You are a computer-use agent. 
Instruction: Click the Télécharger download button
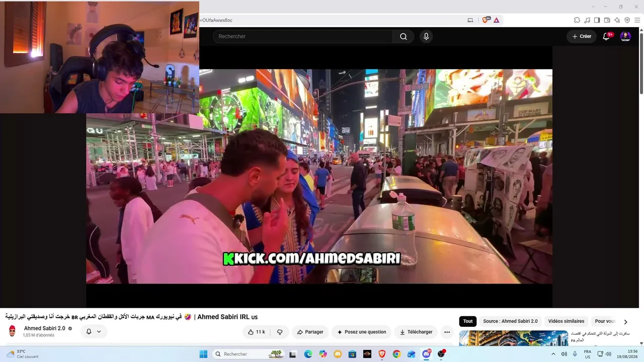(416, 332)
